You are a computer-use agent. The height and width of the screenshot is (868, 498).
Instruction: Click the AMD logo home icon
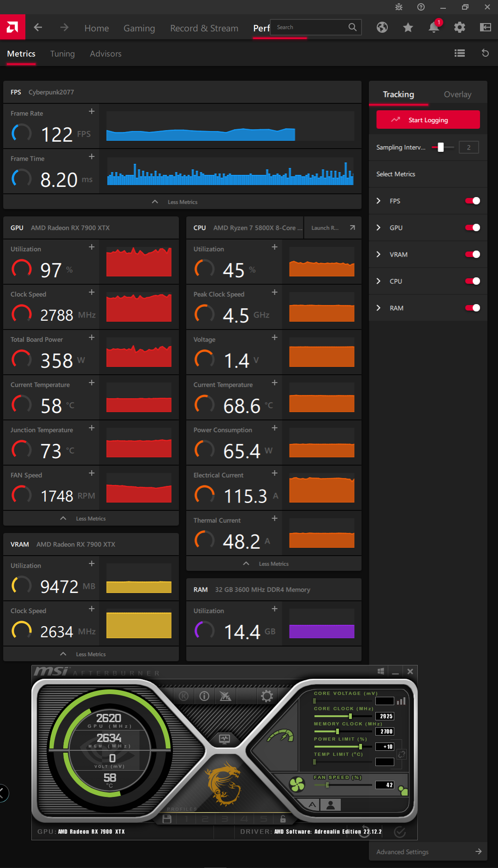tap(12, 27)
